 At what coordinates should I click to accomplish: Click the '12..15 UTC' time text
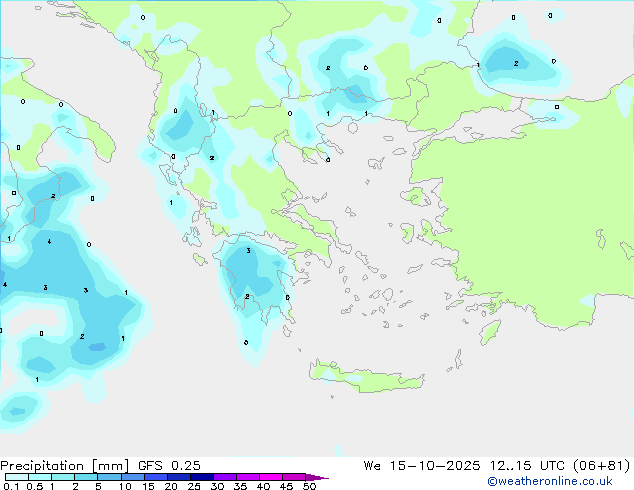point(527,466)
